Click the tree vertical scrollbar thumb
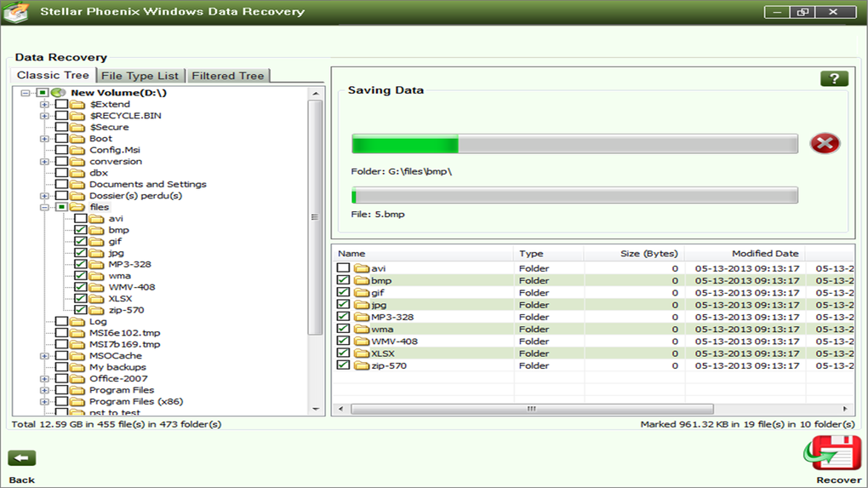The image size is (868, 488). [315, 217]
